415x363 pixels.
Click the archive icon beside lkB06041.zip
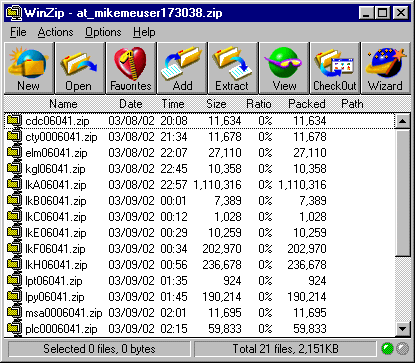click(14, 200)
